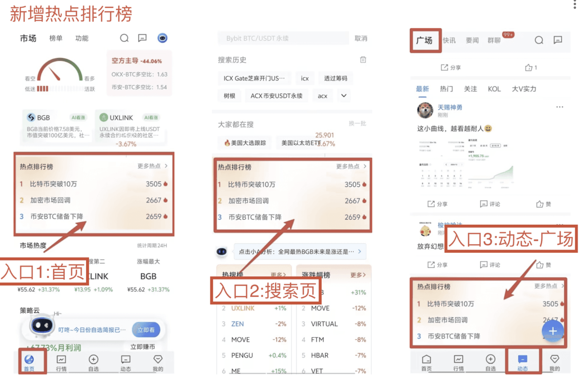Tap 立即看 button in strategy cloud
The width and height of the screenshot is (581, 392).
tap(146, 330)
